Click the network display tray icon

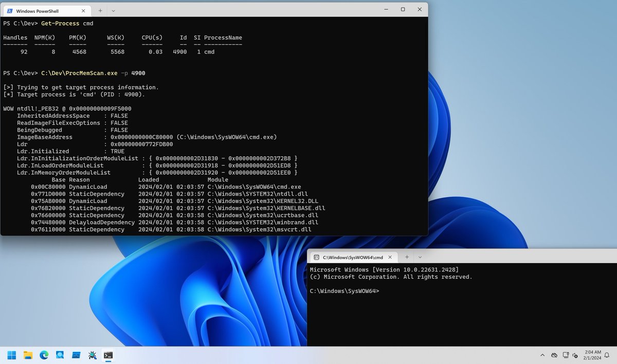[566, 355]
